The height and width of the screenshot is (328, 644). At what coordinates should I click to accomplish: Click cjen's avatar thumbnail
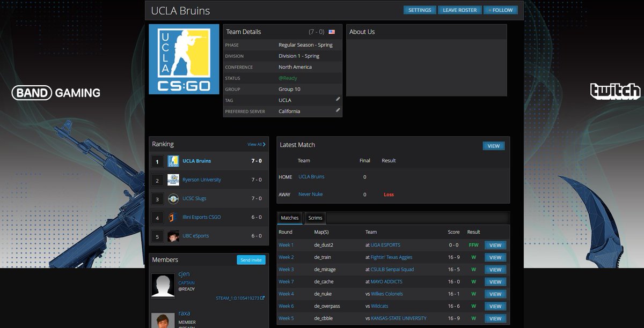163,285
